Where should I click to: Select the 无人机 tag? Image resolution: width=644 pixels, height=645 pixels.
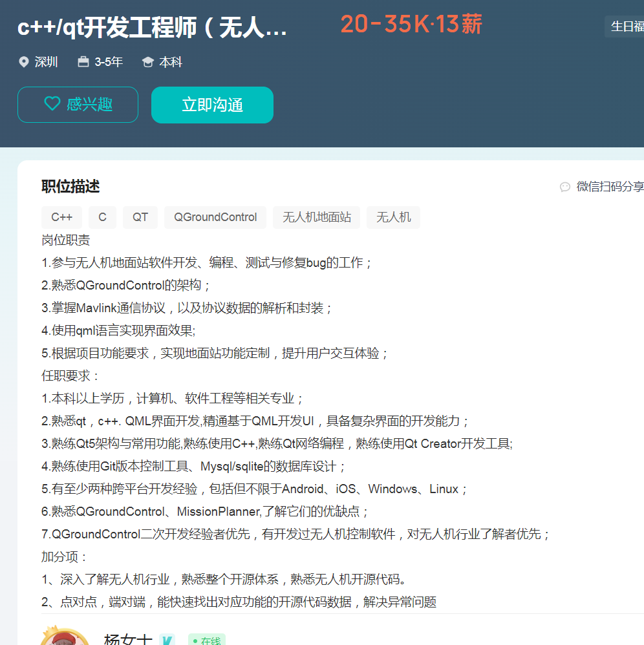(393, 217)
